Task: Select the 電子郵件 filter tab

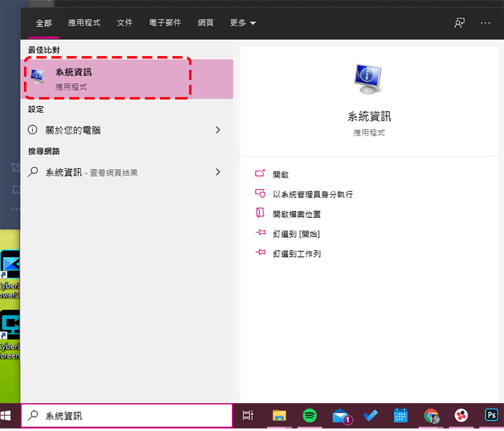Action: click(165, 23)
